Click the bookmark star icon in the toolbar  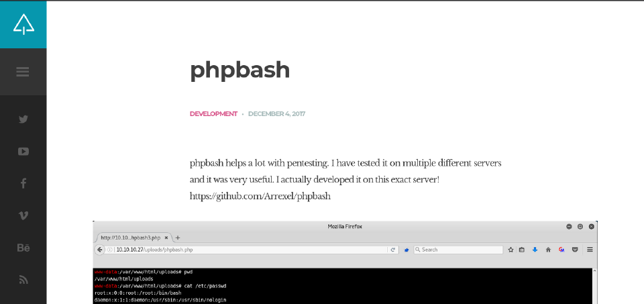[x=511, y=250]
